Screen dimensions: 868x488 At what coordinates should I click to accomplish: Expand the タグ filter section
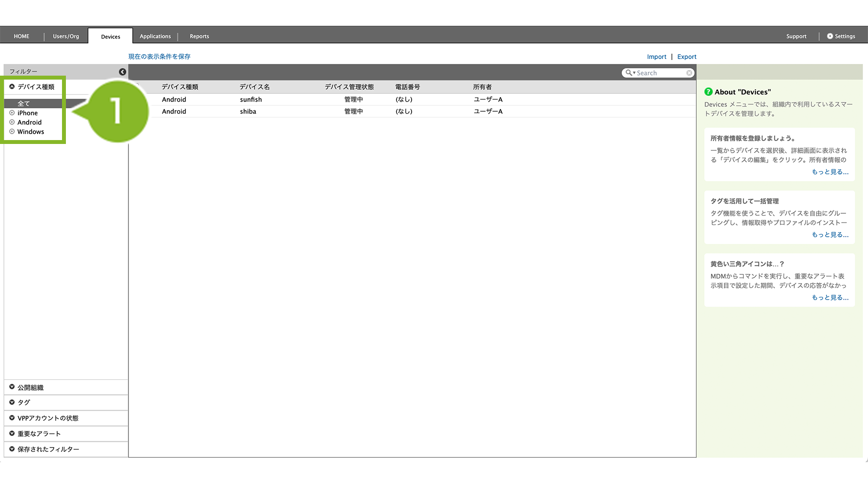(x=12, y=402)
